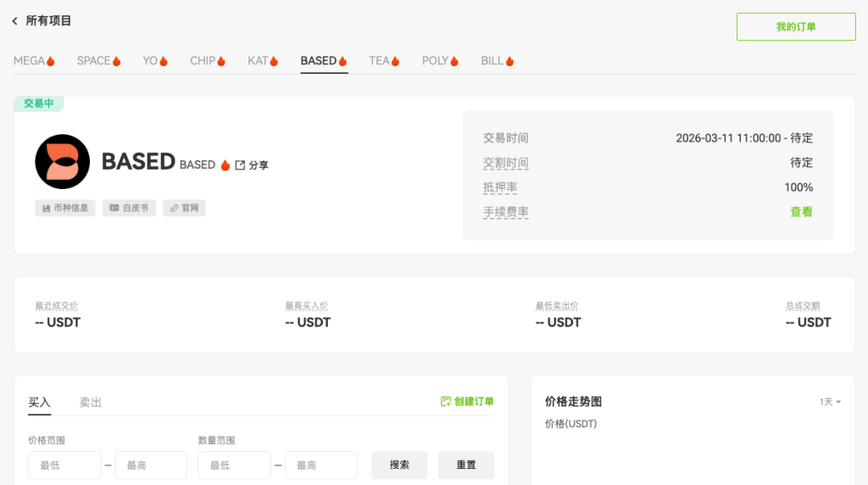The height and width of the screenshot is (485, 868).
Task: Click the 搜索 search button
Action: (399, 465)
